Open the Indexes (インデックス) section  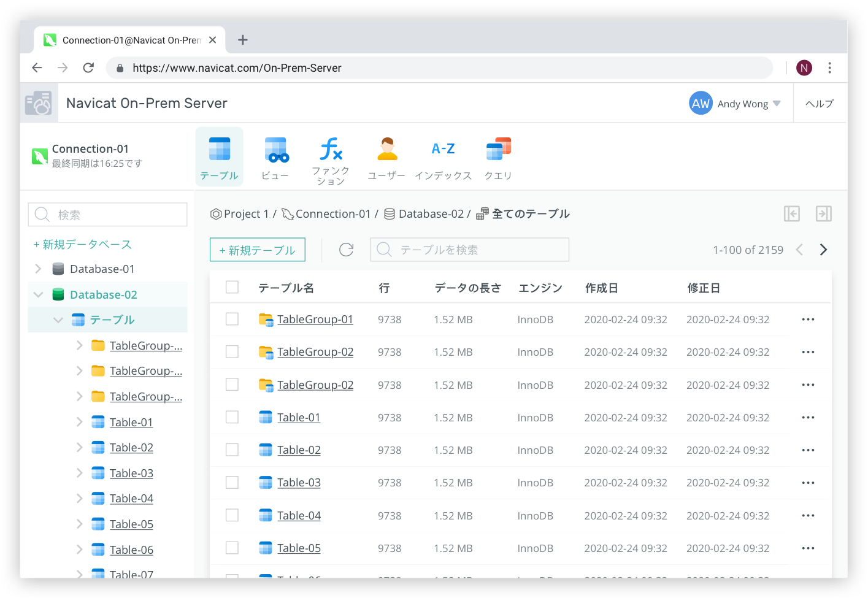pyautogui.click(x=443, y=158)
